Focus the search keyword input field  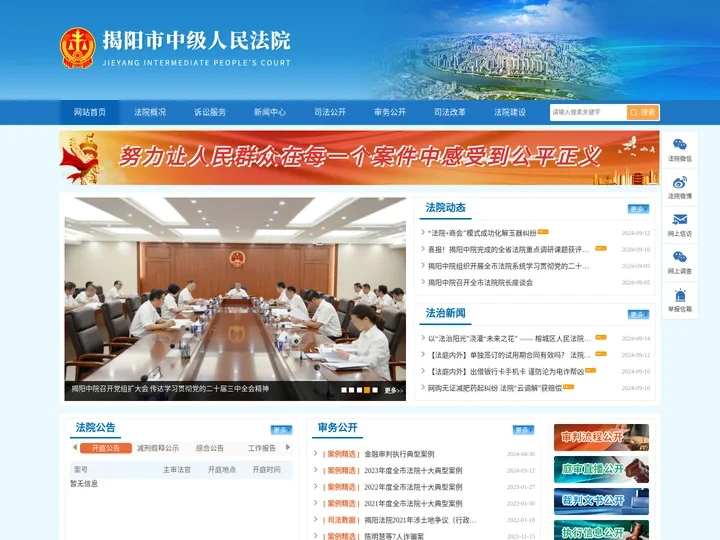point(588,112)
